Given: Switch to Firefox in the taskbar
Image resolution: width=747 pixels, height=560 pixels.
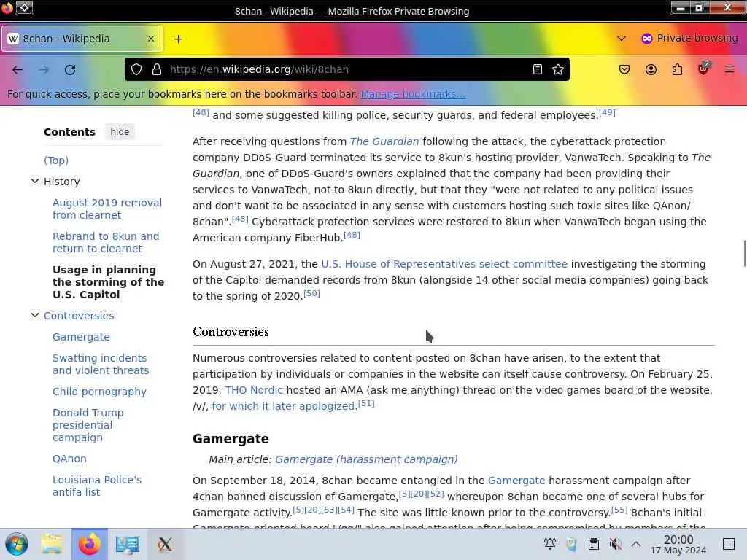Looking at the screenshot, I should click(90, 544).
